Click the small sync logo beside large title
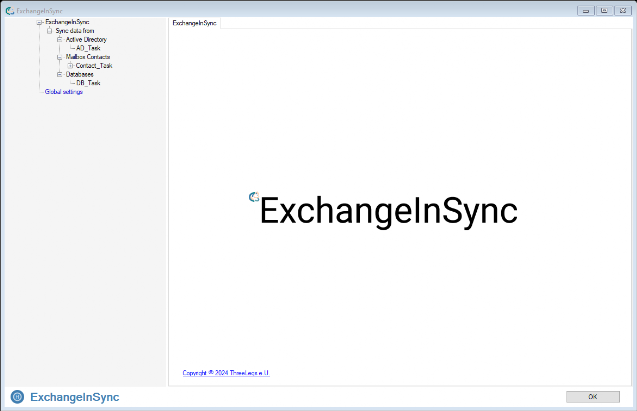 pos(254,197)
